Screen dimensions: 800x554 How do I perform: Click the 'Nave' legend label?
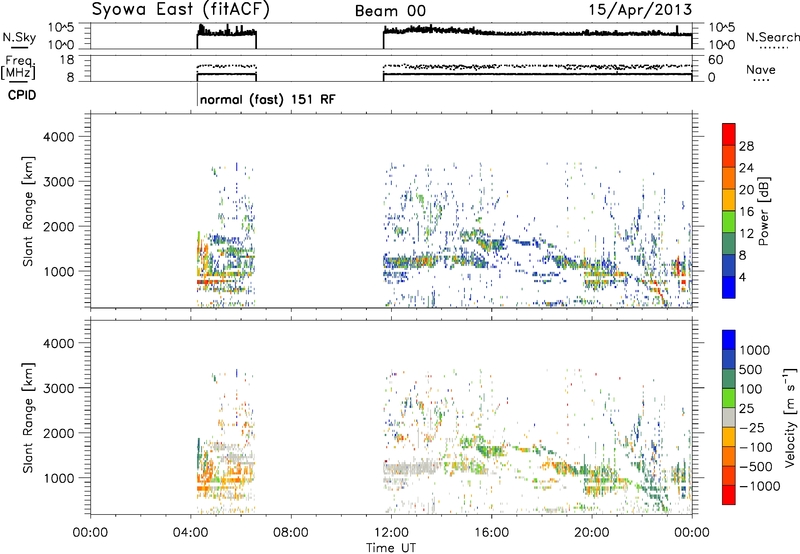[x=761, y=69]
